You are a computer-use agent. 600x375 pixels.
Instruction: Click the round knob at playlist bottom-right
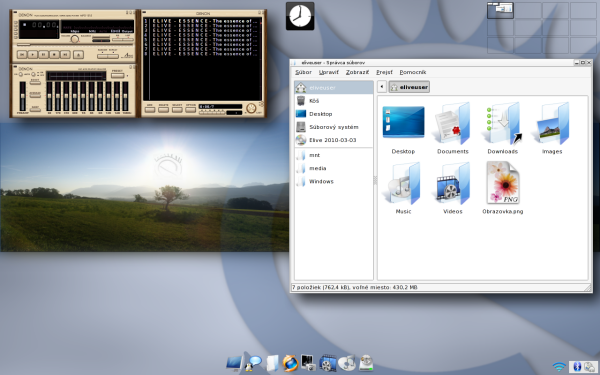point(251,108)
